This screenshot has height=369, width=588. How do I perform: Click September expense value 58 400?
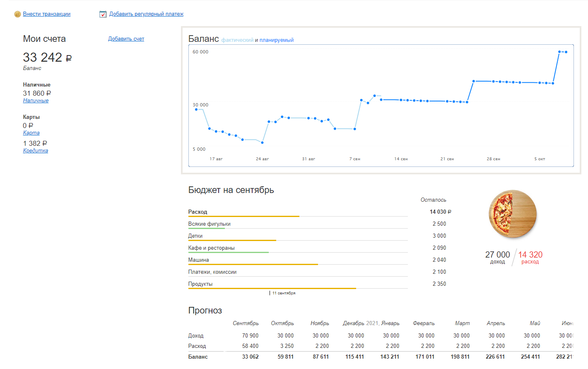250,346
